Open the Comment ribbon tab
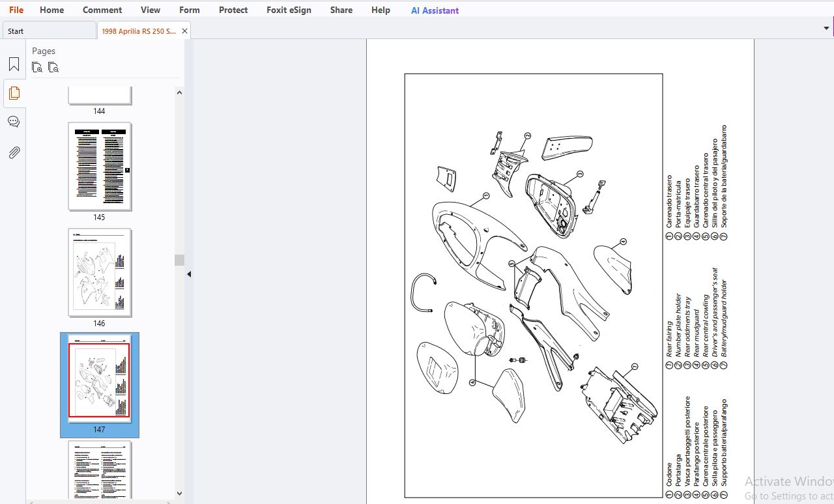 click(102, 10)
